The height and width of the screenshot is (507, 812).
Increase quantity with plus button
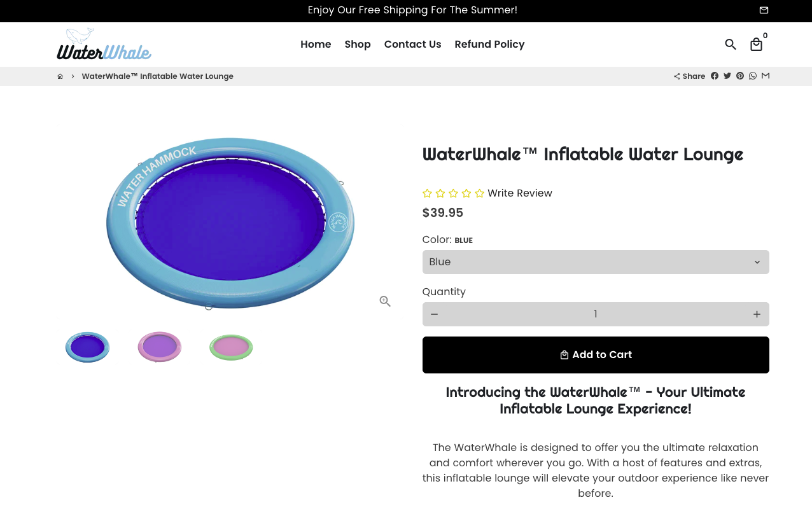tap(757, 314)
